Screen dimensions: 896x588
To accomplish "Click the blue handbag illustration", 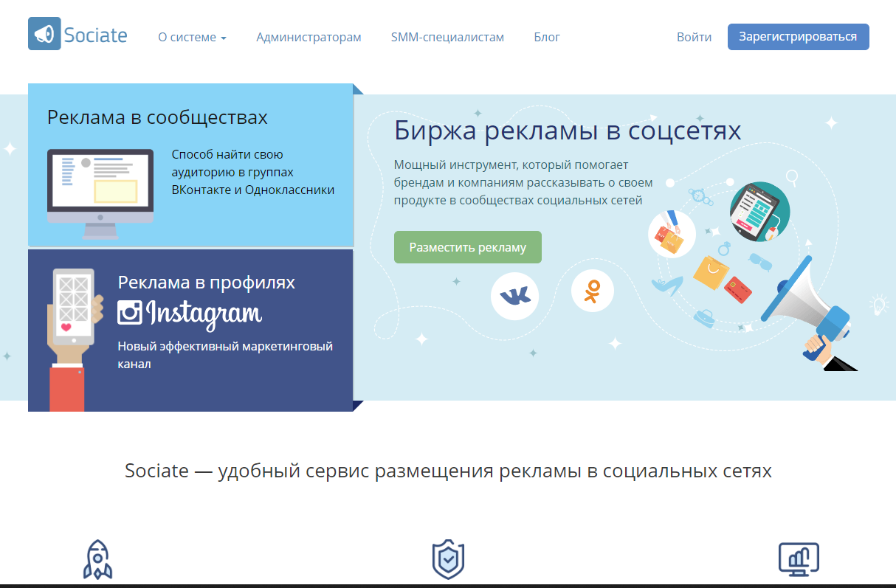I will point(704,317).
